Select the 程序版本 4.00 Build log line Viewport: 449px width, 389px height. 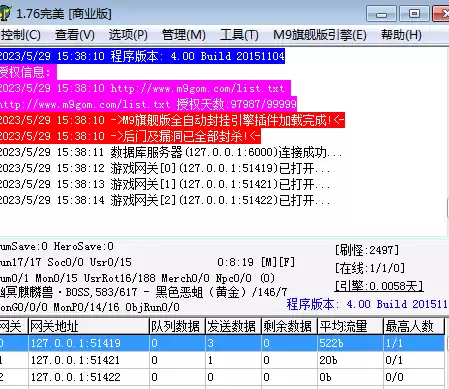pyautogui.click(x=142, y=56)
